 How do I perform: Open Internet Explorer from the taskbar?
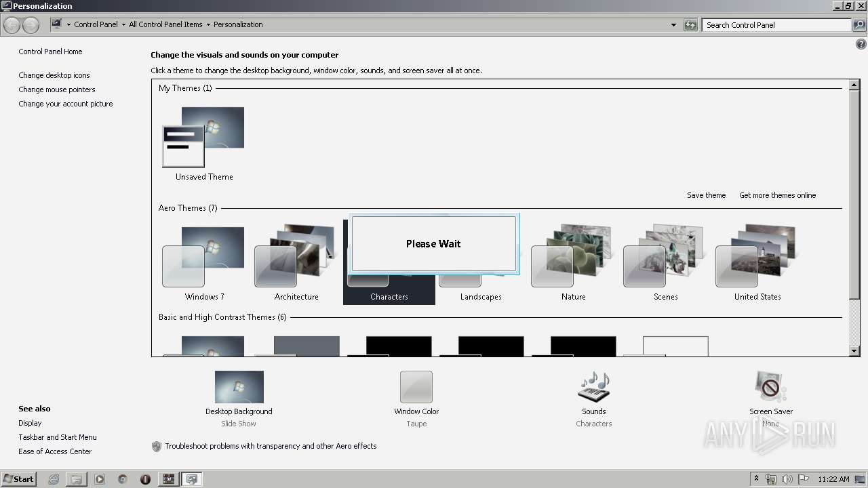54,479
